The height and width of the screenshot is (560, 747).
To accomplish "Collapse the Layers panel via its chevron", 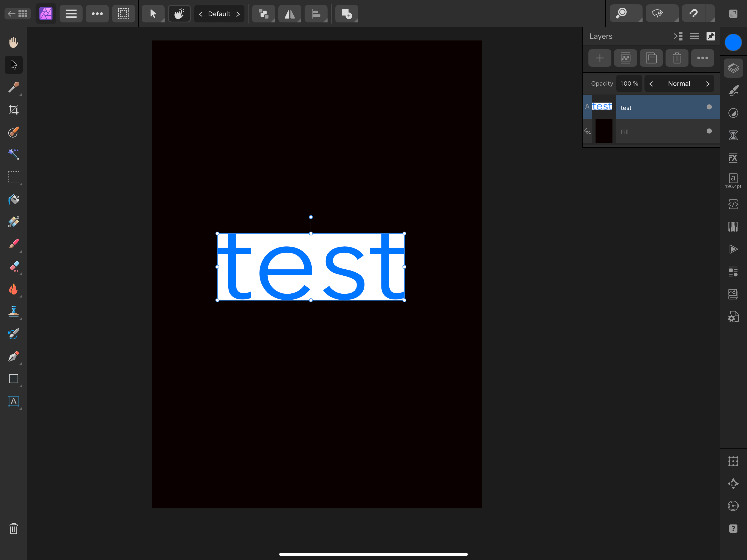I will (678, 36).
